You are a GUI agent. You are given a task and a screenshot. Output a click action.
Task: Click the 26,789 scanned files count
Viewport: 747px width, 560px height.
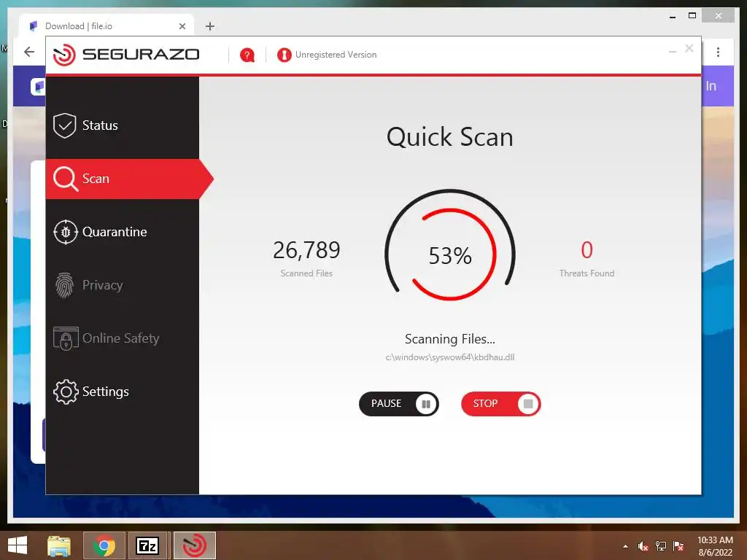click(x=306, y=250)
